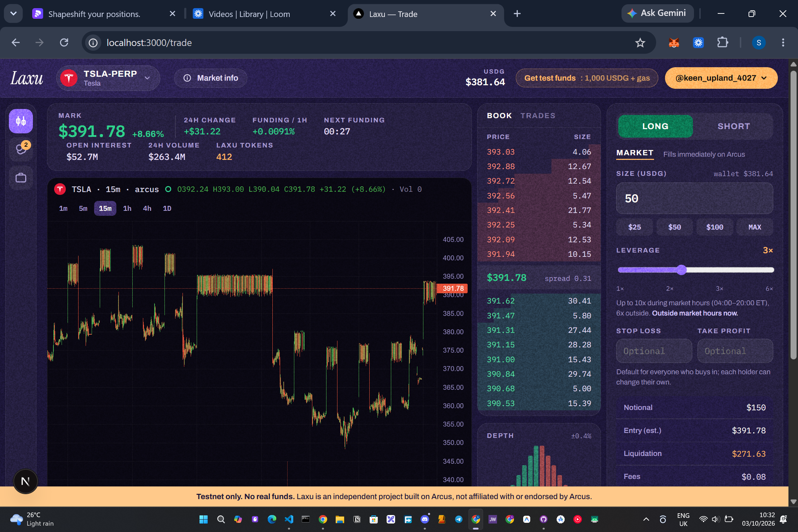Image resolution: width=798 pixels, height=532 pixels.
Task: Open the MetaMask fox extension
Action: tap(674, 43)
